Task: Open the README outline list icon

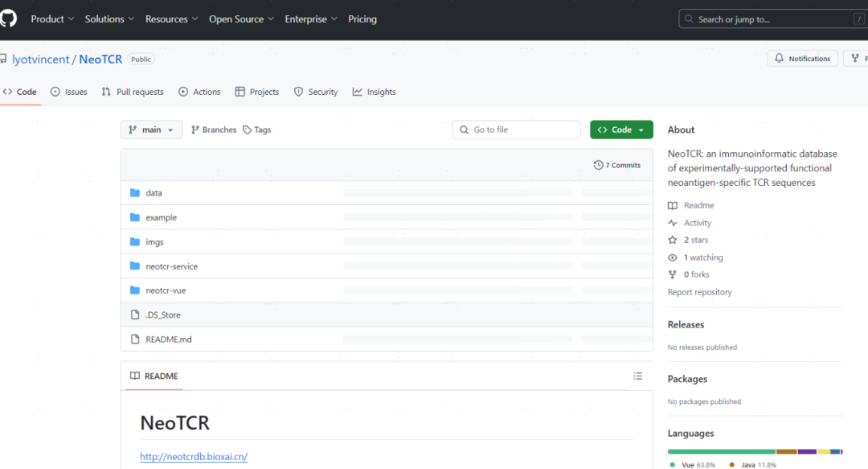Action: pyautogui.click(x=637, y=376)
